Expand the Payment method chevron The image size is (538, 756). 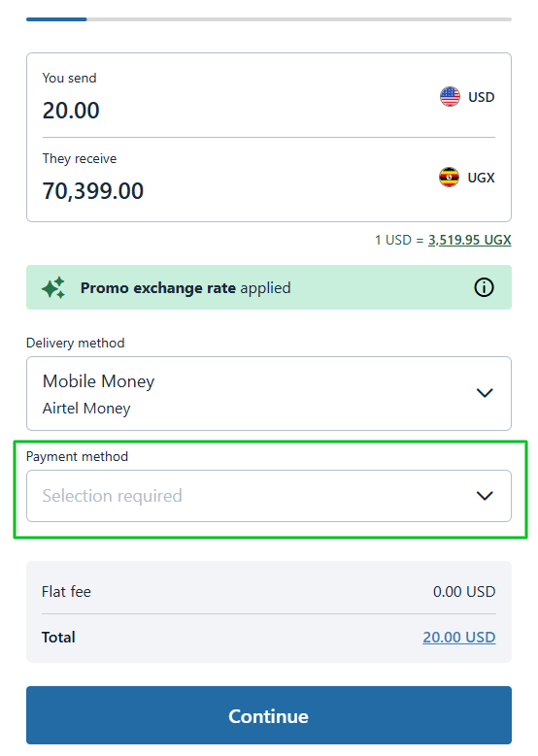point(485,496)
